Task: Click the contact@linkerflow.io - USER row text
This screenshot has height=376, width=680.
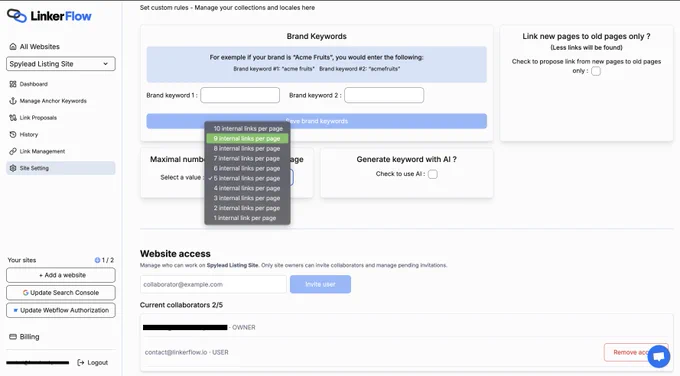Action: click(x=186, y=352)
